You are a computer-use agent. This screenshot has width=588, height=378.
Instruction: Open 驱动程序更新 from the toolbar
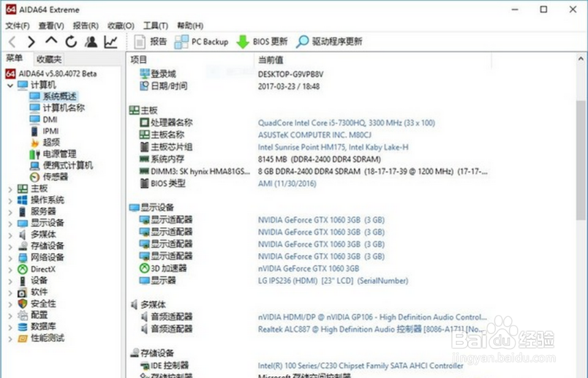click(x=329, y=42)
